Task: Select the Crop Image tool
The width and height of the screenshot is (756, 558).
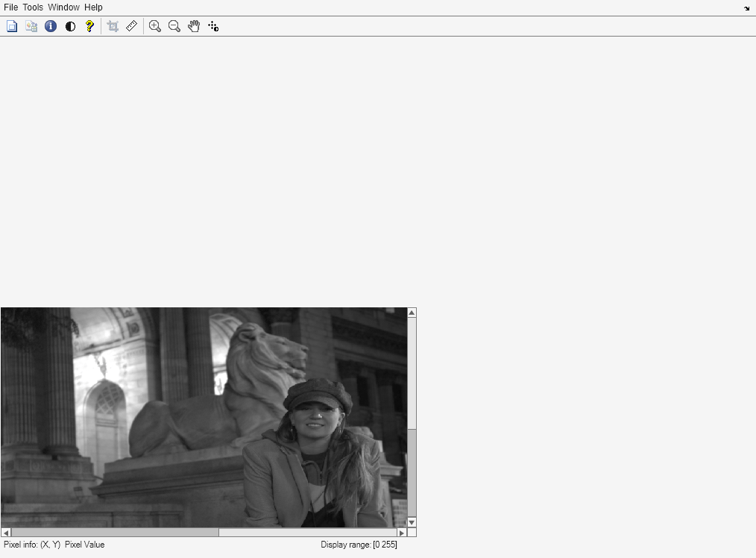Action: pos(113,26)
